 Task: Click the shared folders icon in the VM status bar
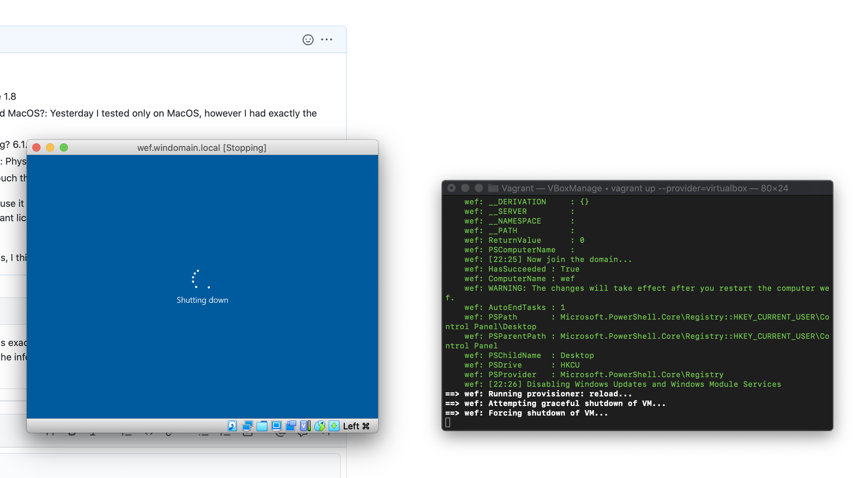tap(262, 426)
